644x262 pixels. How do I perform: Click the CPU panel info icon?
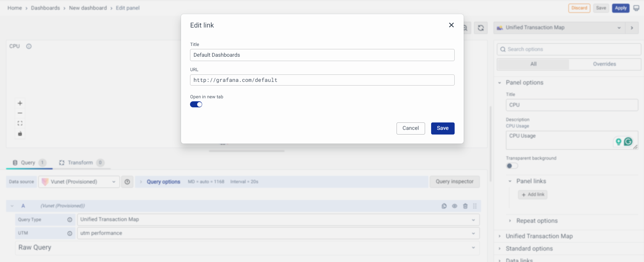29,46
